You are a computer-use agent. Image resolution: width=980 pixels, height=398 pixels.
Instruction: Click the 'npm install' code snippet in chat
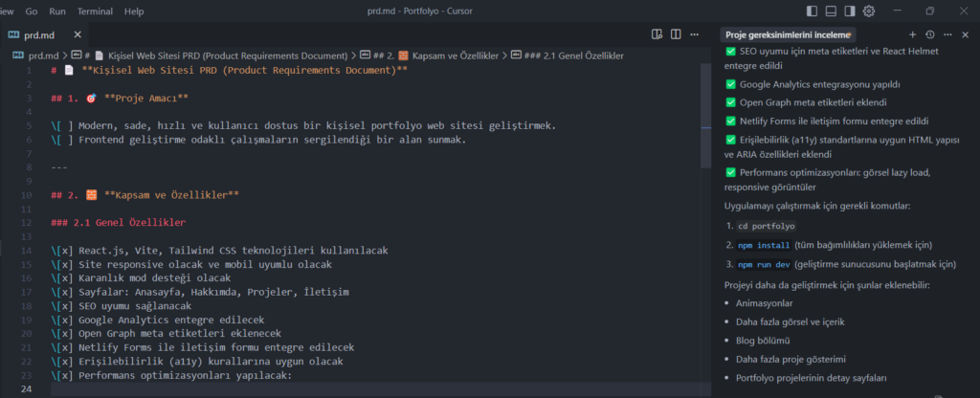(764, 246)
